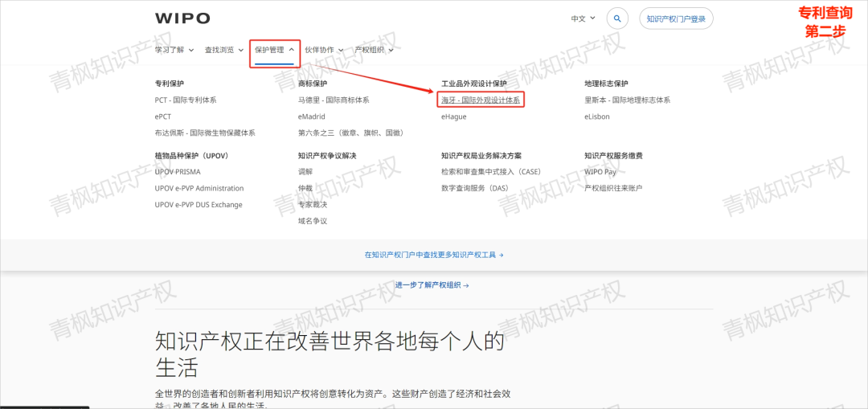This screenshot has width=868, height=409.
Task: Open the 调解 link
Action: coord(305,172)
